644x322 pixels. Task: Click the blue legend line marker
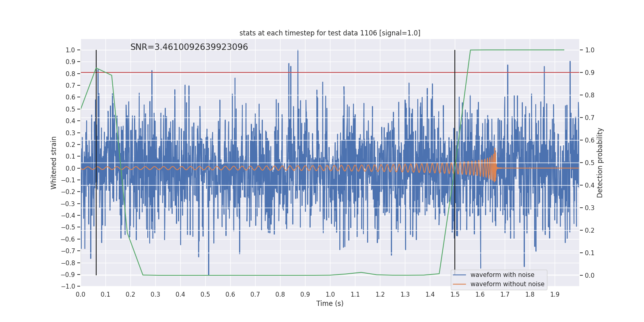pos(460,275)
